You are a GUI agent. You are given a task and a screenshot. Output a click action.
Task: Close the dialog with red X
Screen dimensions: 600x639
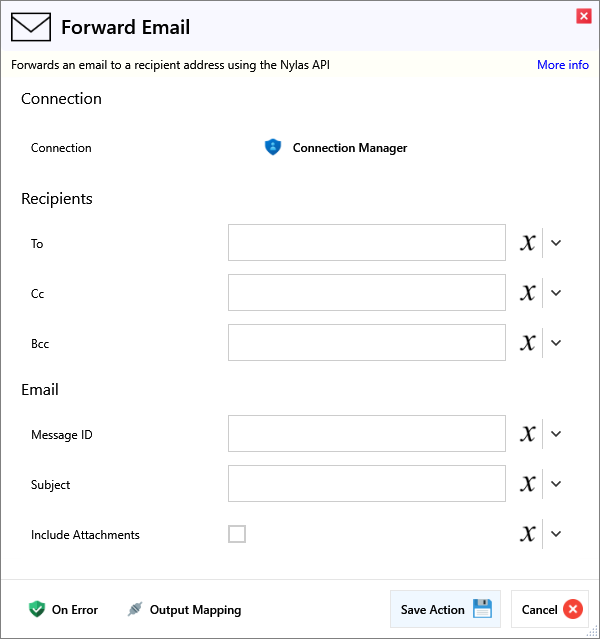pos(583,16)
